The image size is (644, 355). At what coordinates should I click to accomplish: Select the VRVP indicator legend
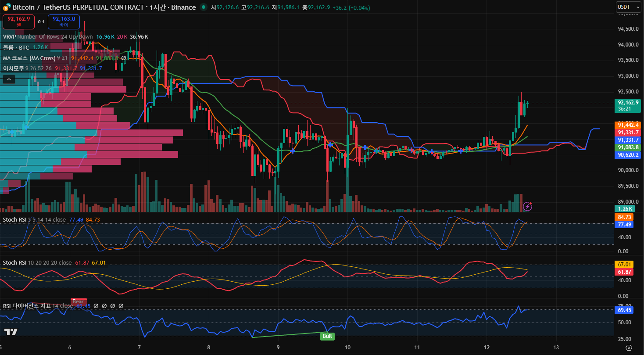point(9,37)
